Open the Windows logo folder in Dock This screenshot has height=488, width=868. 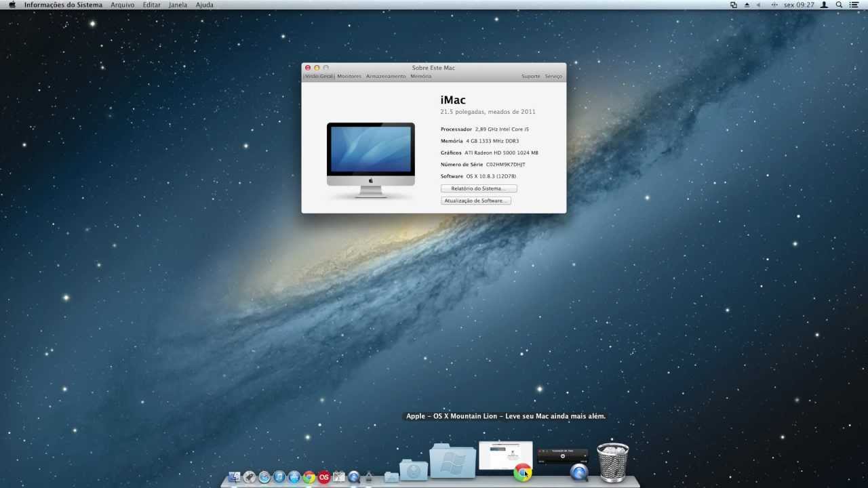[452, 461]
